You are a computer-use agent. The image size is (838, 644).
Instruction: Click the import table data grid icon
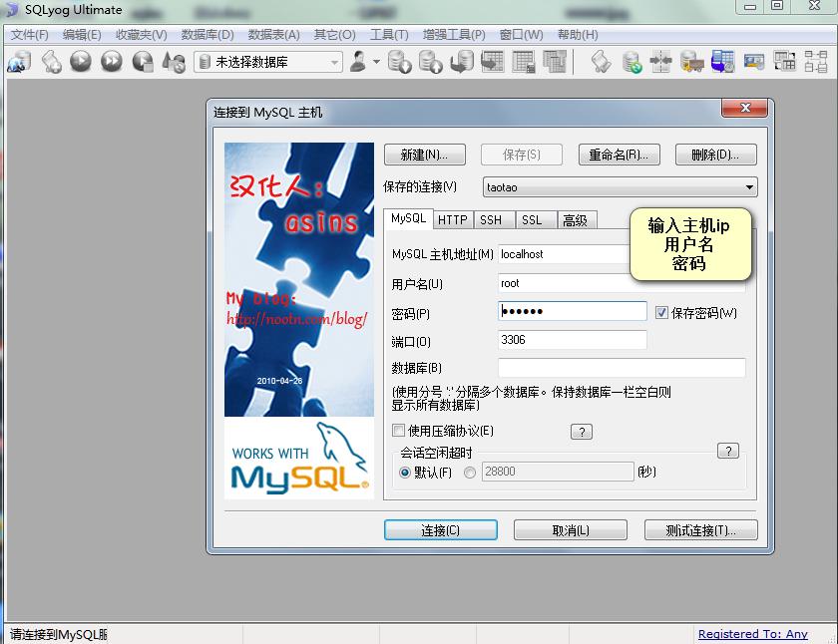(492, 62)
